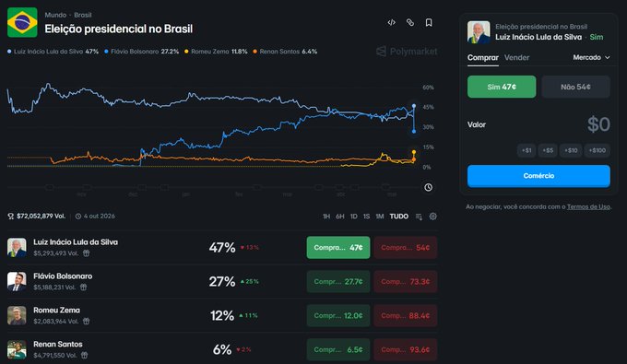Select the Não 54¢ option

(x=575, y=87)
